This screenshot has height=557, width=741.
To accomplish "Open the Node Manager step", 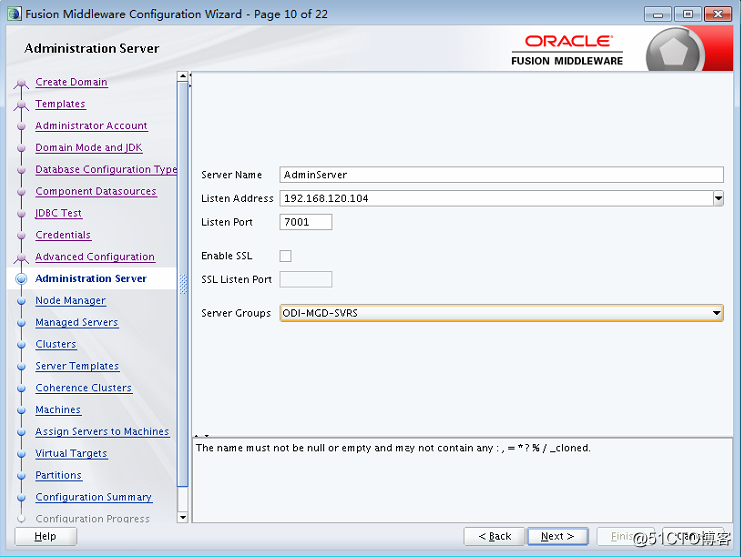I will (x=70, y=300).
